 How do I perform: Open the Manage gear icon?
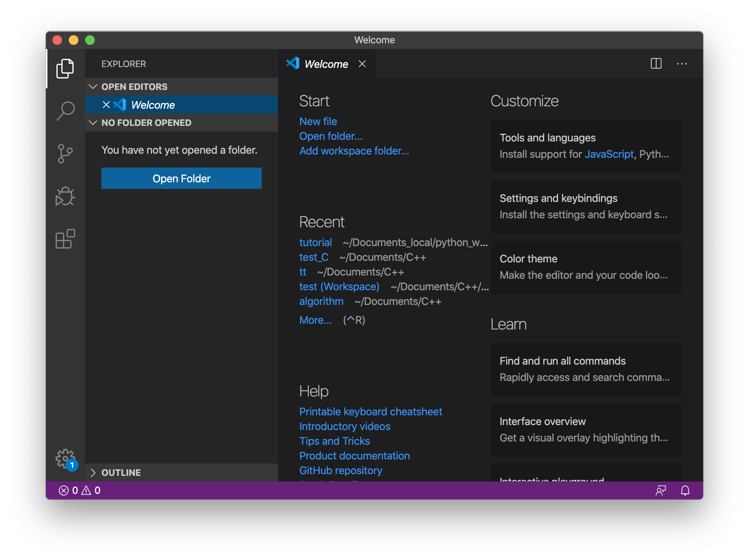click(x=66, y=459)
